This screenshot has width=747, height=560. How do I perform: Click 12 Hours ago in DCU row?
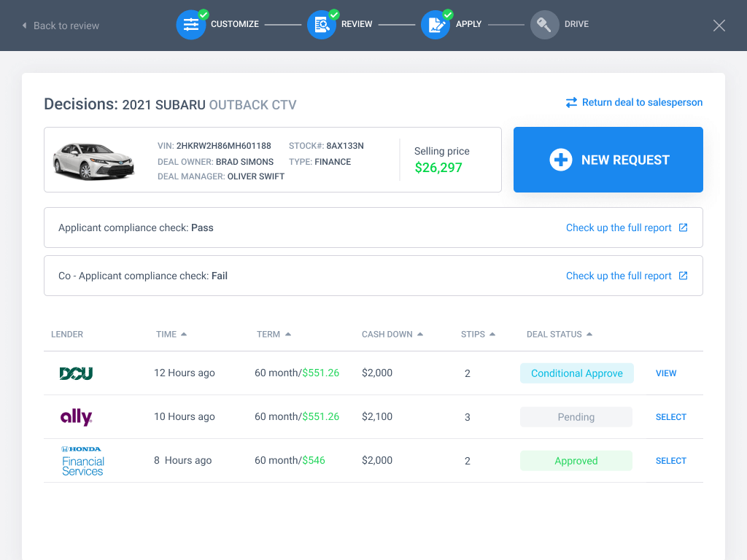pos(185,373)
